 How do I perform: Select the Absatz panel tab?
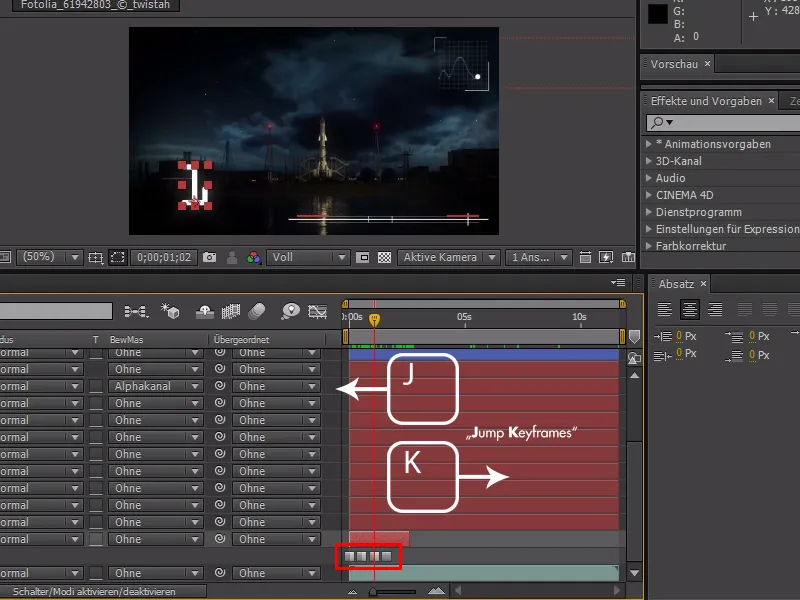[x=676, y=284]
